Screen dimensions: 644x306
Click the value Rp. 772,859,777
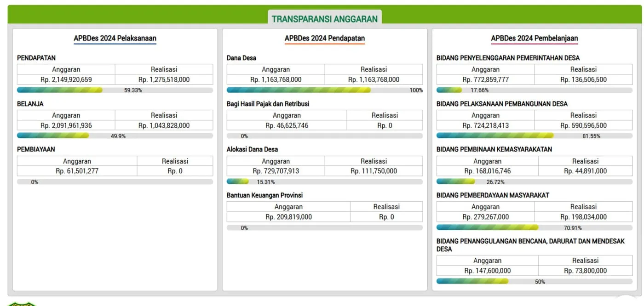(486, 79)
